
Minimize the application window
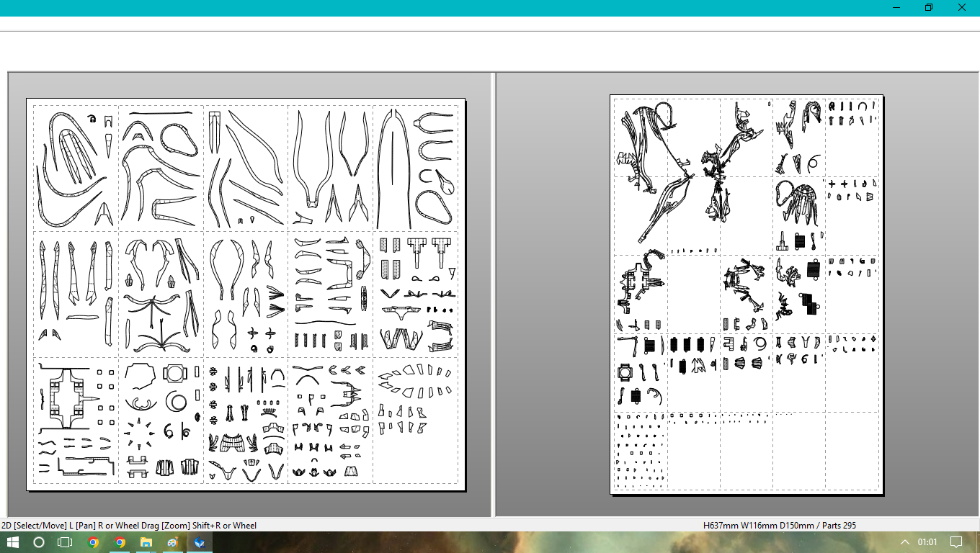coord(896,8)
